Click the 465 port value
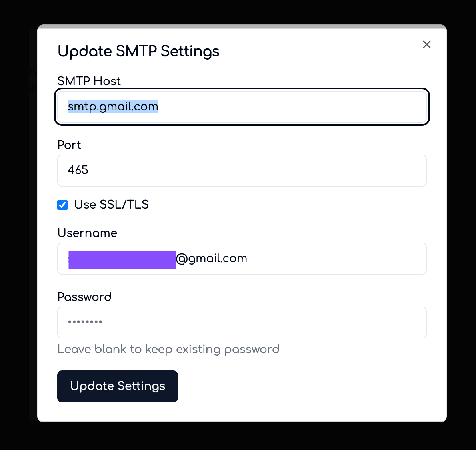The width and height of the screenshot is (476, 450). pyautogui.click(x=78, y=170)
